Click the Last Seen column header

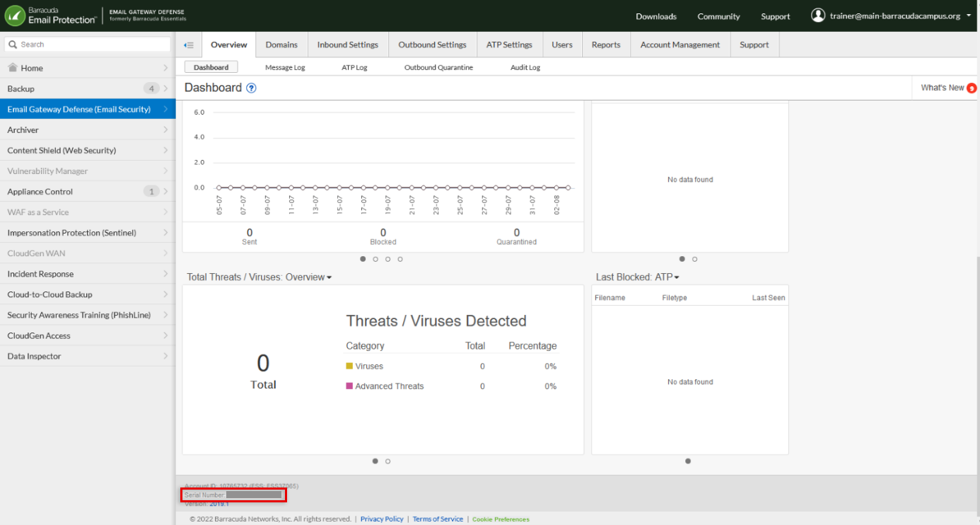[769, 298]
